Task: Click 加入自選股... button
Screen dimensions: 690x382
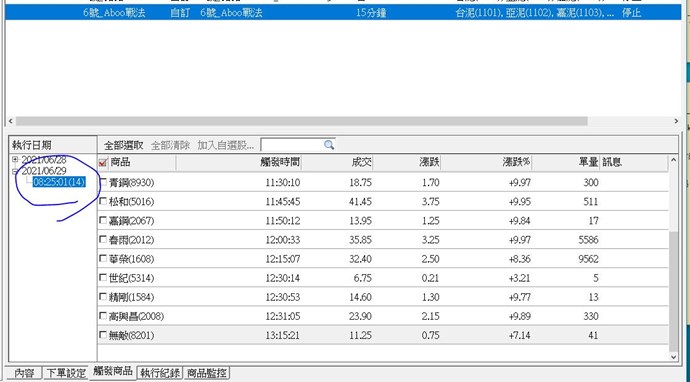Action: [x=226, y=145]
